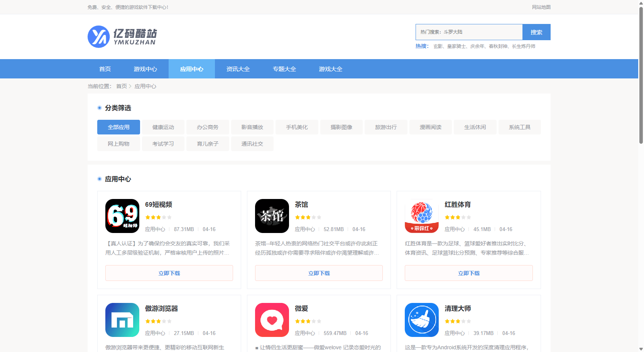Click the 红胜体育 star rating
Image resolution: width=644 pixels, height=352 pixels.
[458, 217]
